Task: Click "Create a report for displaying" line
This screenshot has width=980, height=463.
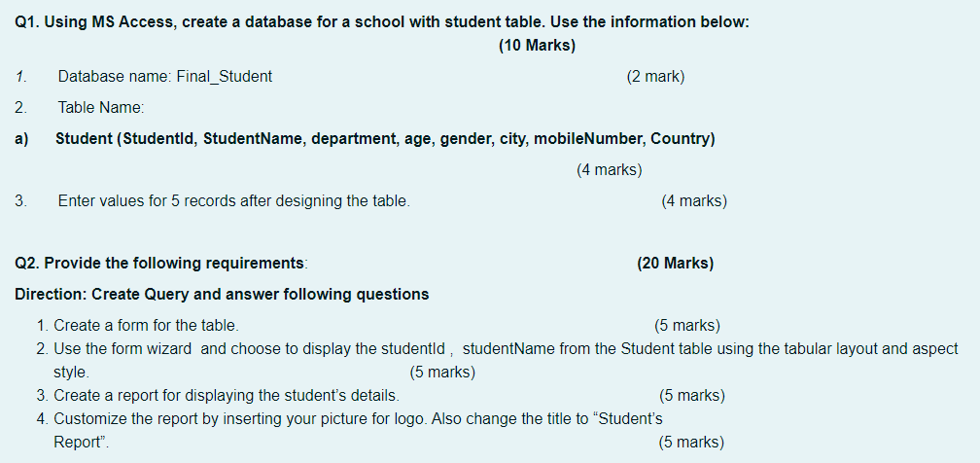Action: pos(227,396)
